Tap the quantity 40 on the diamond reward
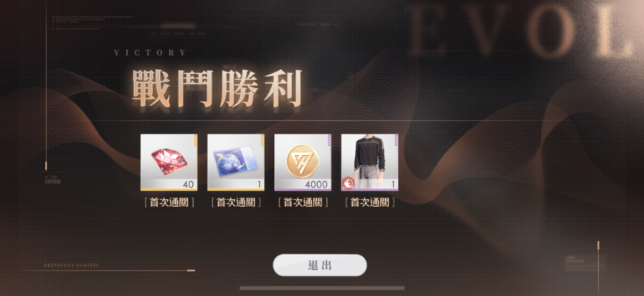The image size is (644, 296). click(188, 185)
